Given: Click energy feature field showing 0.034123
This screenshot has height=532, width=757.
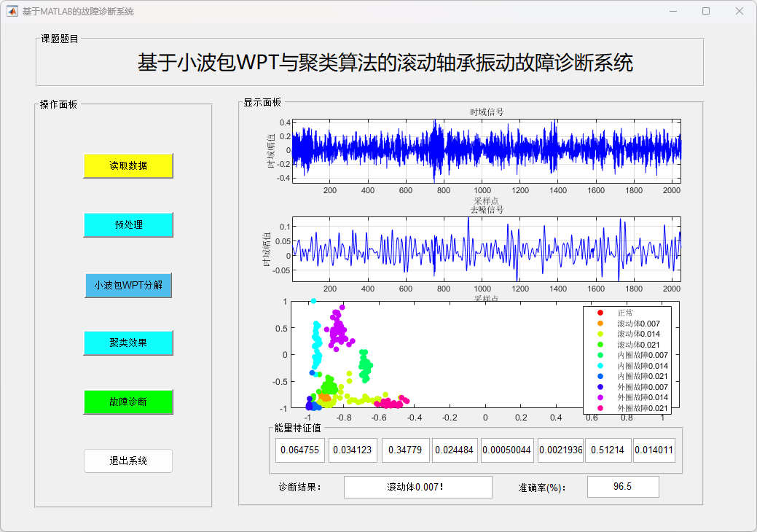Looking at the screenshot, I should click(x=352, y=450).
